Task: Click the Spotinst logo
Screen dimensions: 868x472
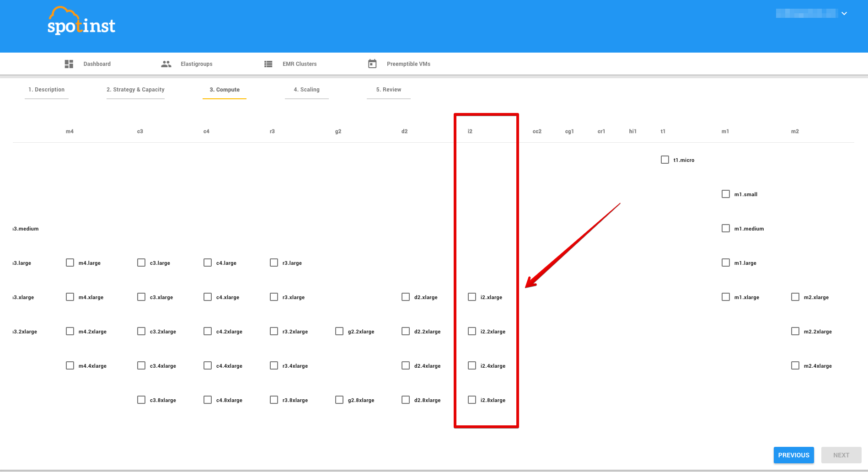Action: click(x=81, y=21)
